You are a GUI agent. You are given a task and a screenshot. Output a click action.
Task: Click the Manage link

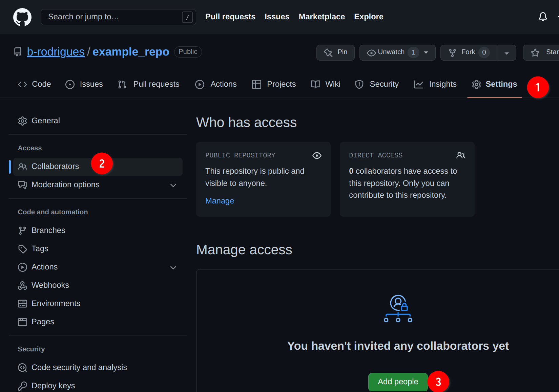(220, 201)
